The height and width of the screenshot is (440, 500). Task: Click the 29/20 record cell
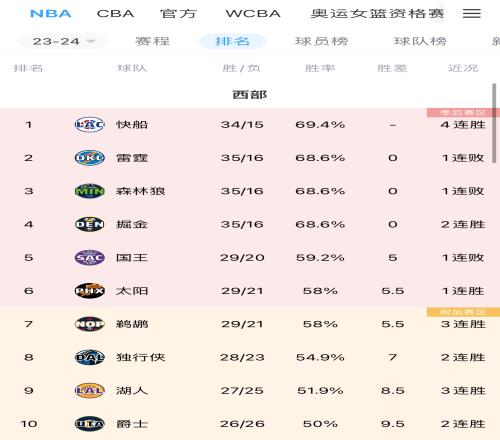(242, 258)
